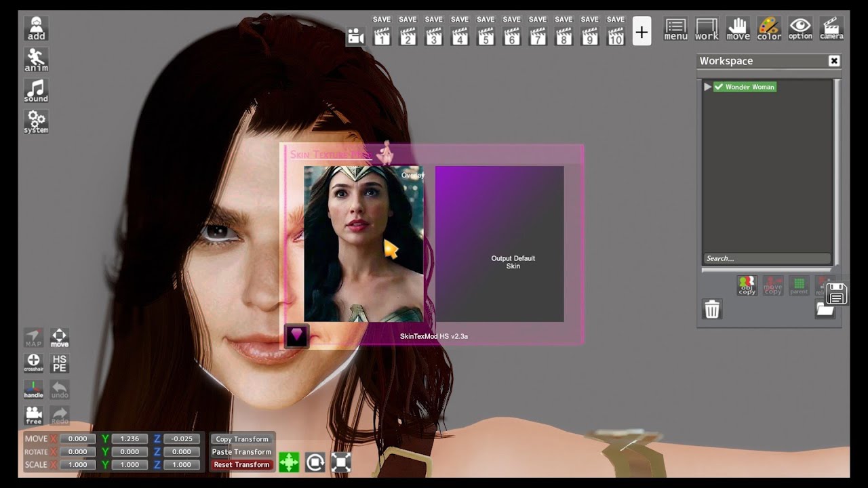Toggle the crosshair button
The height and width of the screenshot is (488, 868).
coord(33,363)
